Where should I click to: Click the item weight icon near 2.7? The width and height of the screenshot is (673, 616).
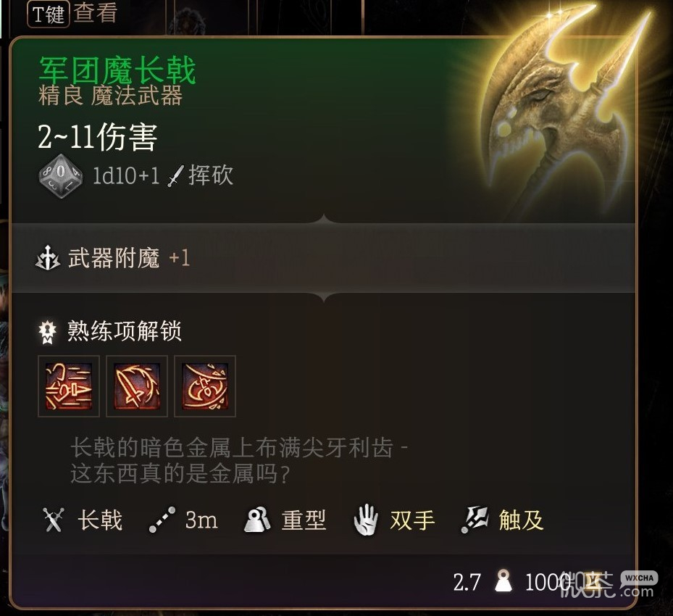pyautogui.click(x=503, y=580)
